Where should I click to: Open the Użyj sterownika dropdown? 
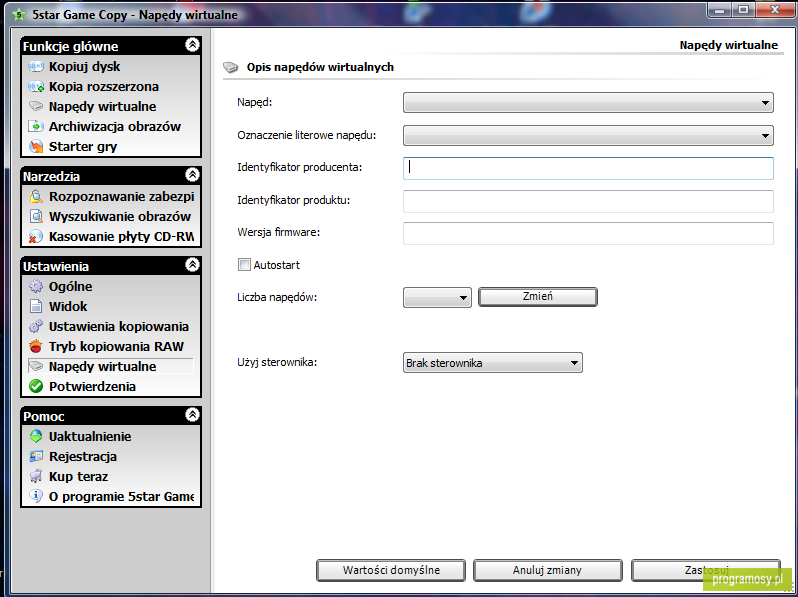click(493, 363)
